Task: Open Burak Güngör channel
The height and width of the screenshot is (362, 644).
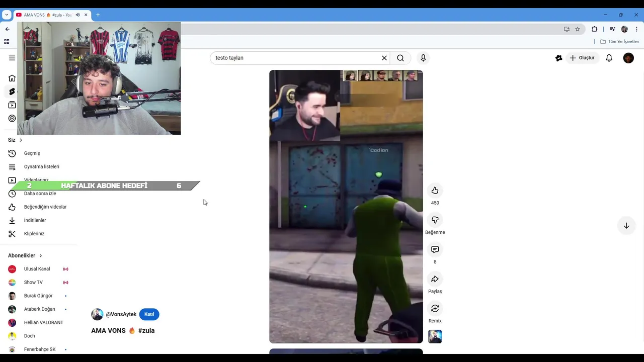Action: tap(39, 296)
